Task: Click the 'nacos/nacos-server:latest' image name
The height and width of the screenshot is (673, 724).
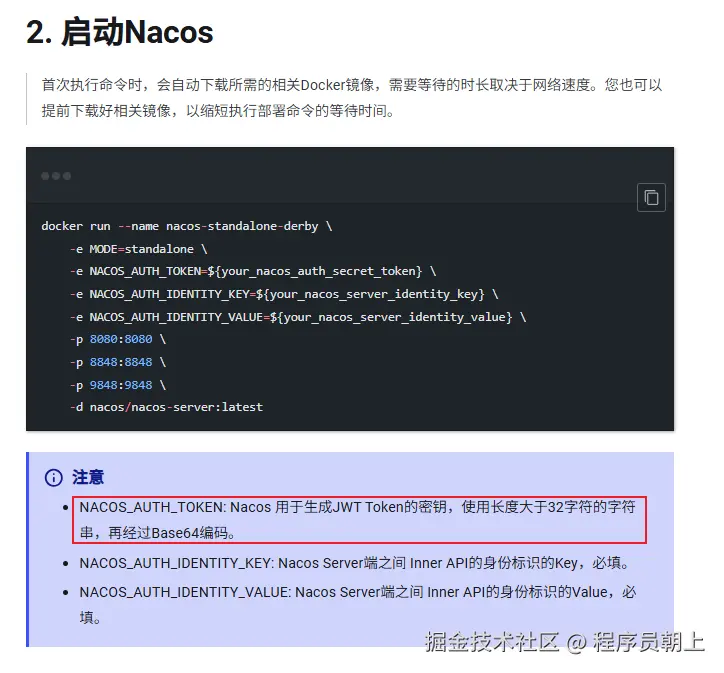Action: point(176,407)
